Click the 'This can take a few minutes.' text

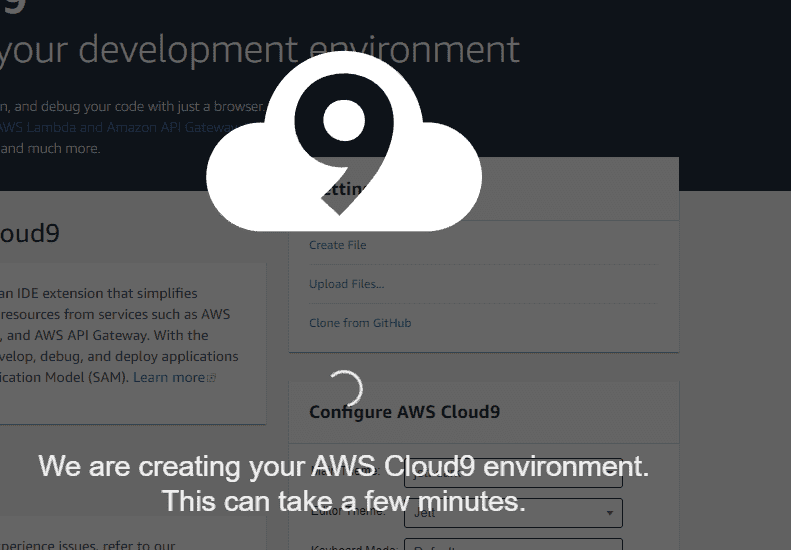(x=344, y=501)
